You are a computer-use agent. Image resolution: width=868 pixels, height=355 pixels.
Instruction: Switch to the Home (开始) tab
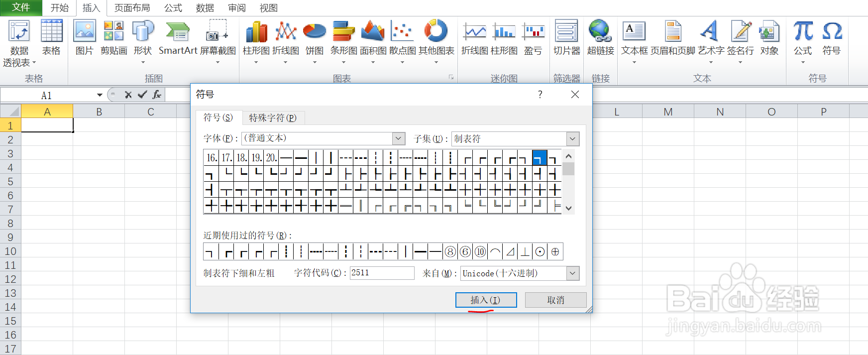(60, 8)
